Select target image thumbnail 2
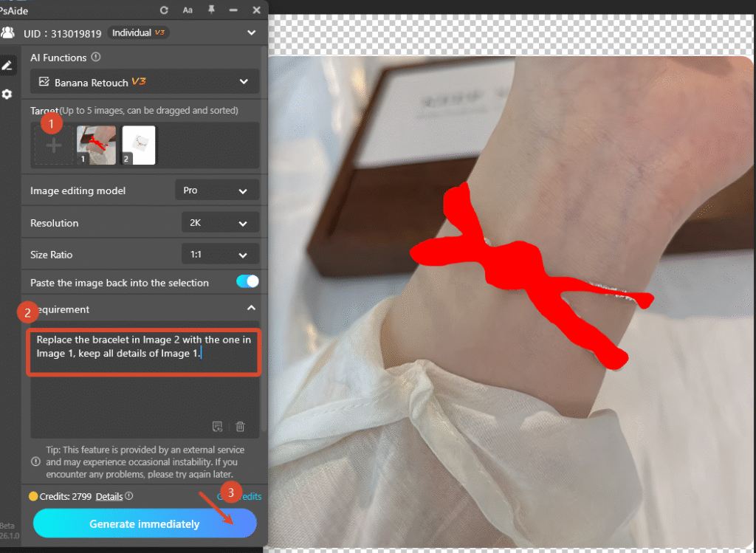756x553 pixels. pyautogui.click(x=137, y=145)
